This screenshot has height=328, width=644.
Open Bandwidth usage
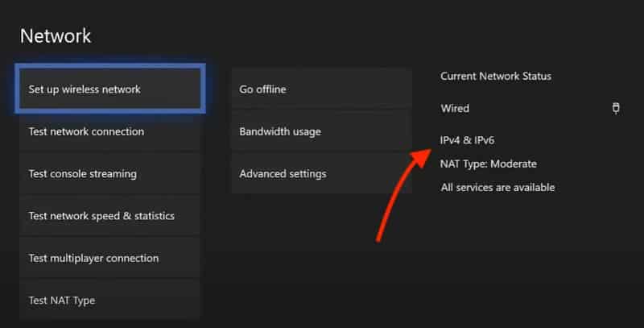click(321, 131)
